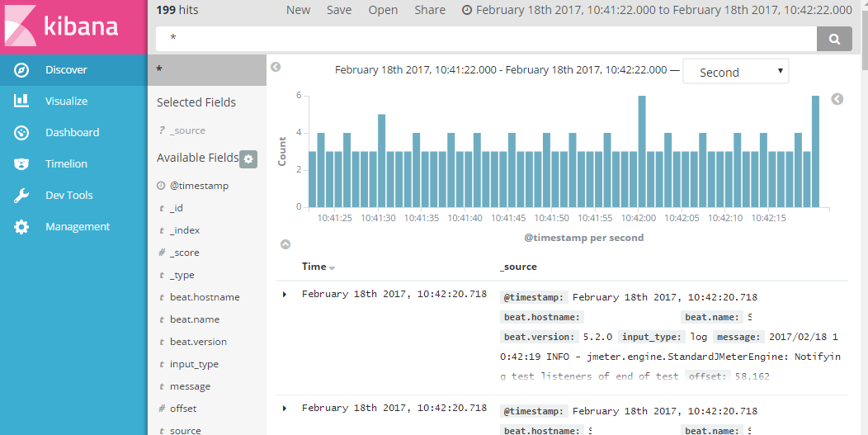Viewport: 868px width, 435px height.
Task: Click the * index pattern header
Action: [x=207, y=70]
